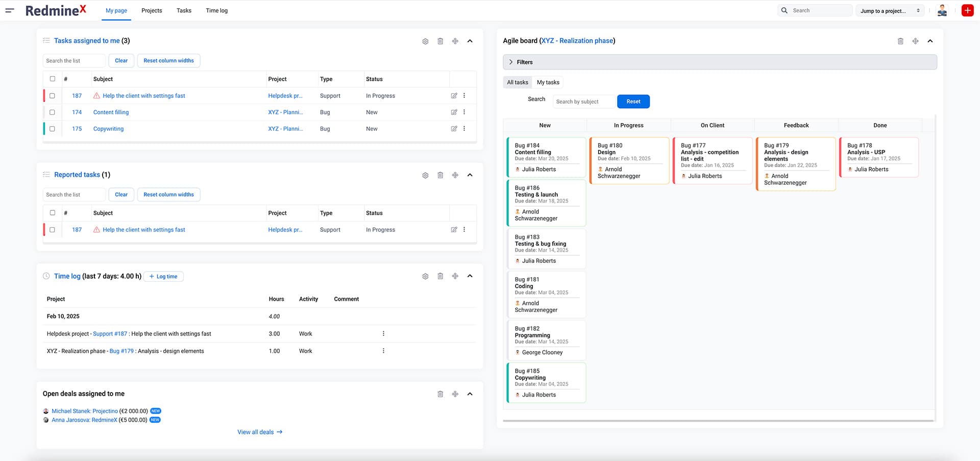
Task: Switch to All tasks tab
Action: coord(518,82)
